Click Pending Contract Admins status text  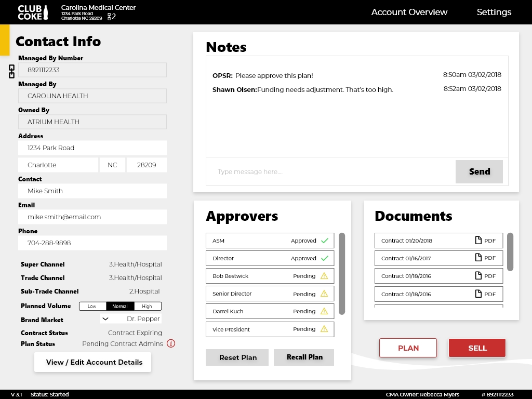[123, 344]
